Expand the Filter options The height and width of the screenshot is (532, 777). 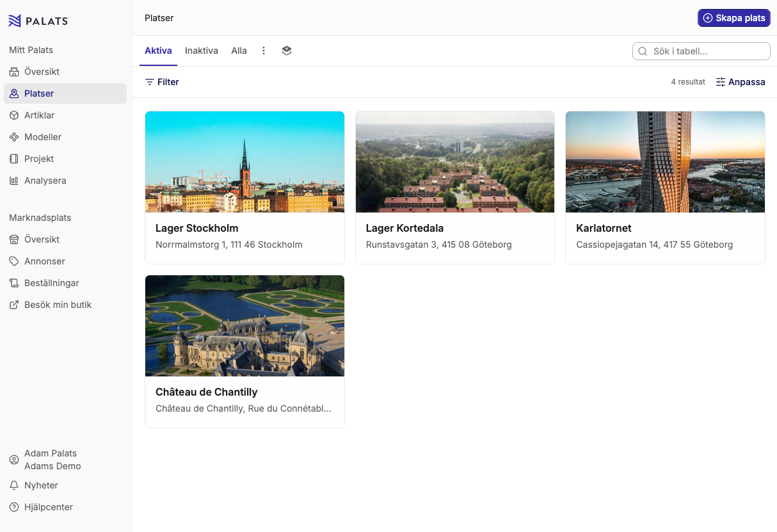pos(162,82)
